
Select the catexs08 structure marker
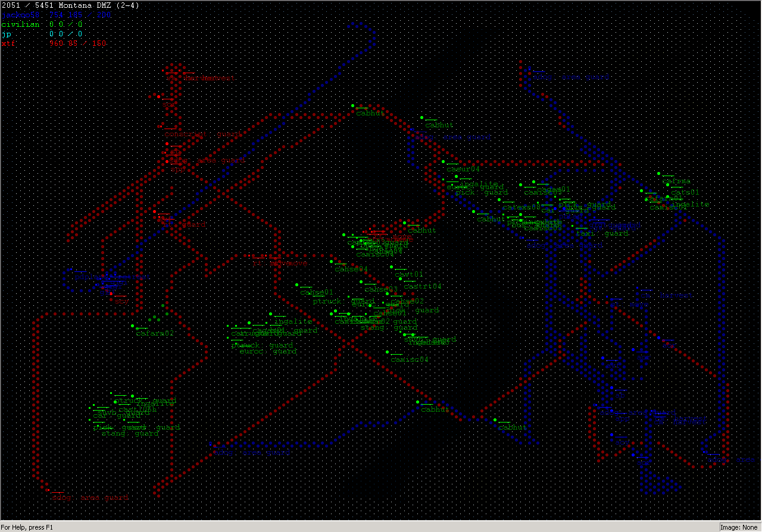point(499,199)
